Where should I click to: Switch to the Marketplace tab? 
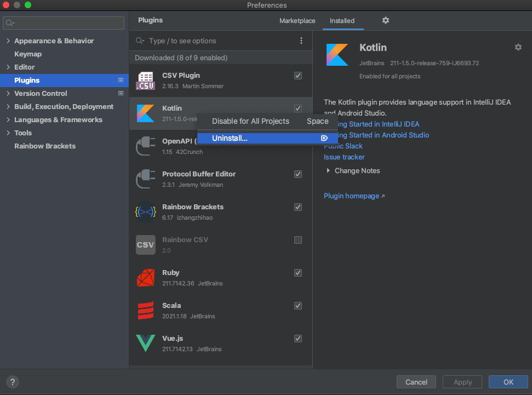(297, 21)
